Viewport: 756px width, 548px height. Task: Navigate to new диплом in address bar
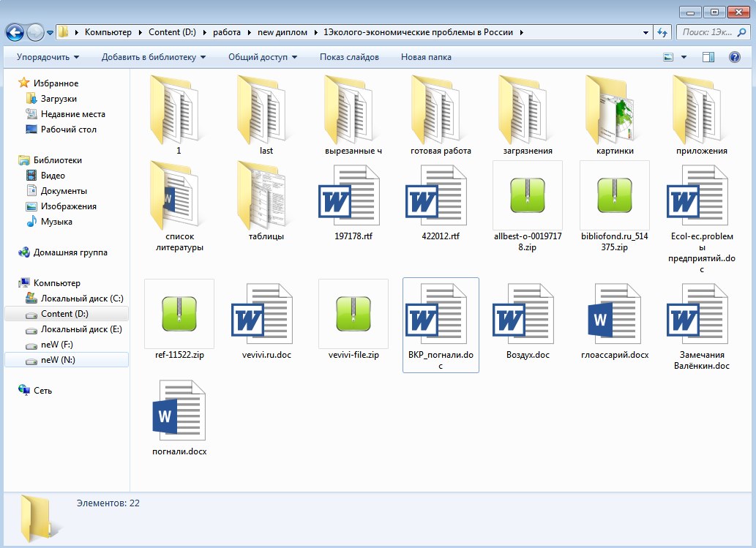click(x=282, y=32)
